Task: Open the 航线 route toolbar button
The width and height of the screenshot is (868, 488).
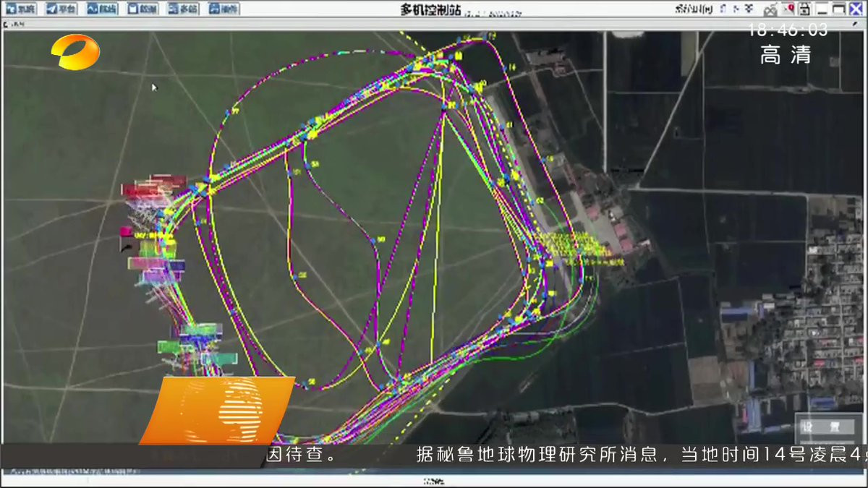Action: (x=102, y=9)
